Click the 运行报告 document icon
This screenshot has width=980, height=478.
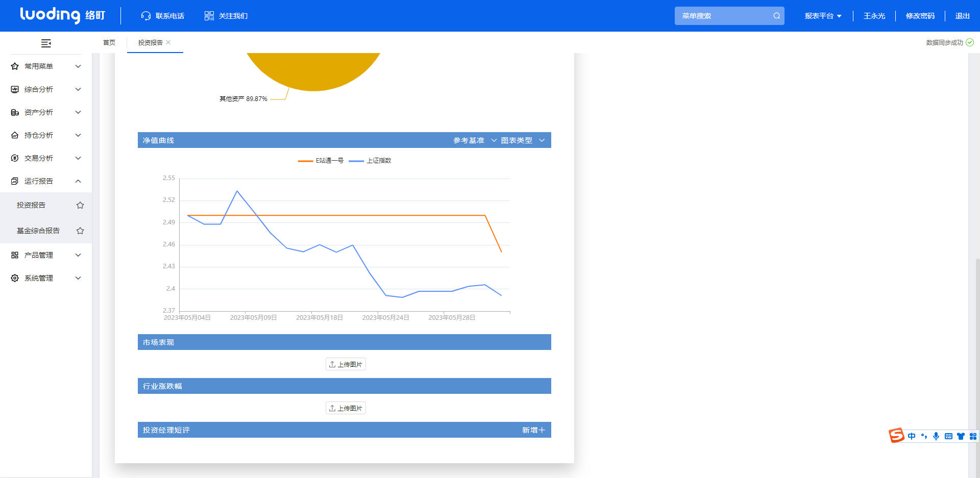pyautogui.click(x=15, y=181)
